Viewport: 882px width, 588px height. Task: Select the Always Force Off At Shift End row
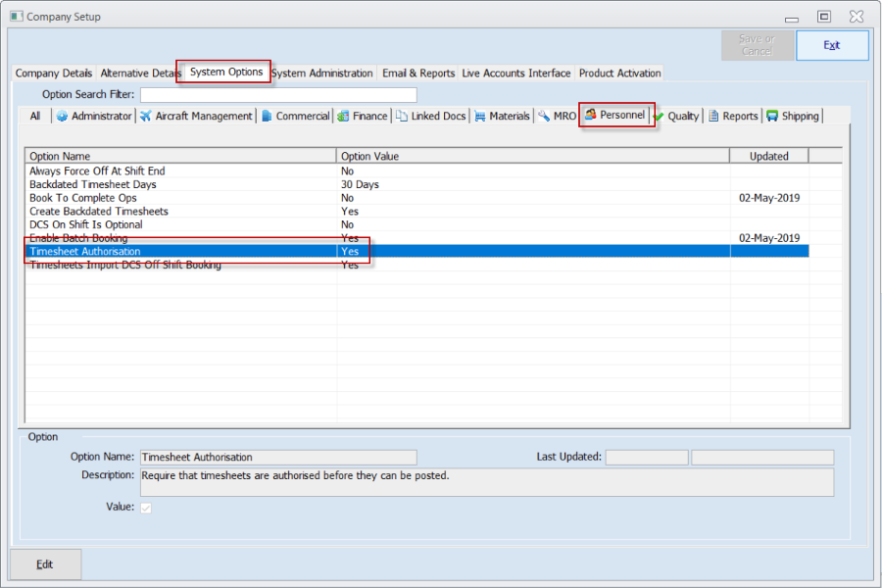tap(416, 171)
